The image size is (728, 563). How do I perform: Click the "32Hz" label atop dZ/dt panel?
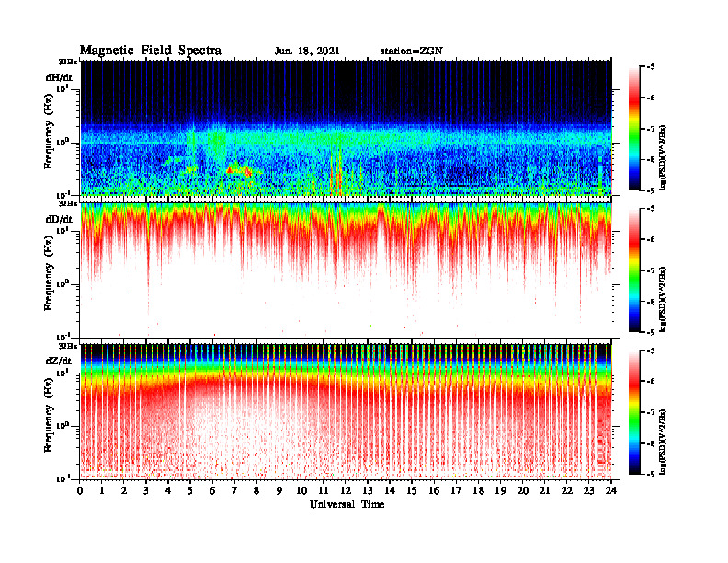click(68, 346)
